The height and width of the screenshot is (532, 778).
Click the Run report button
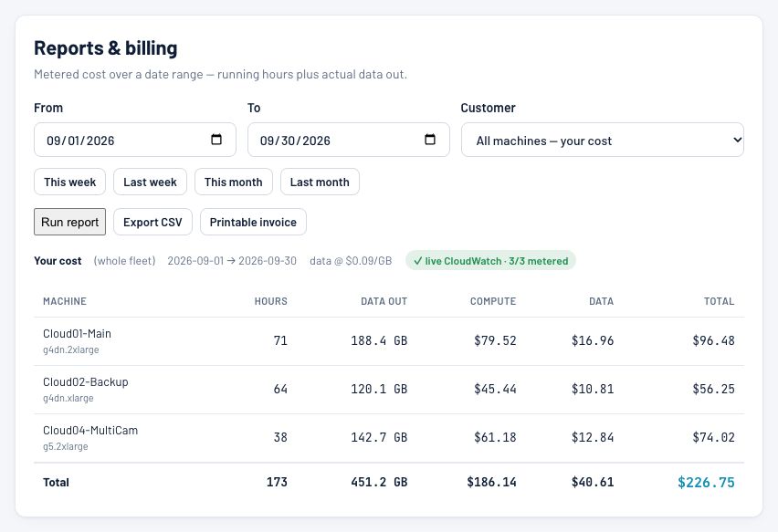point(70,222)
